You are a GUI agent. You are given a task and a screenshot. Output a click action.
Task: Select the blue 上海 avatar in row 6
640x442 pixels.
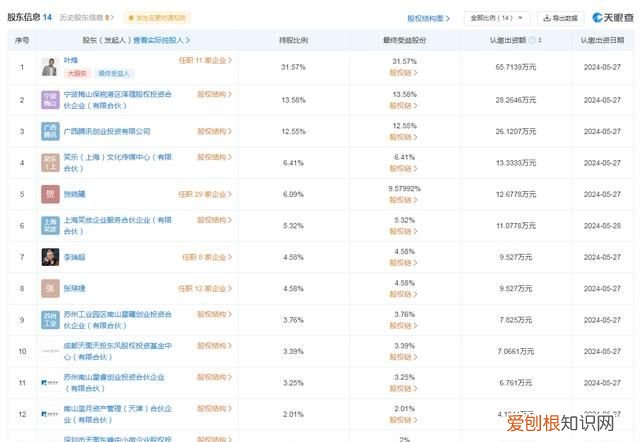pyautogui.click(x=50, y=226)
